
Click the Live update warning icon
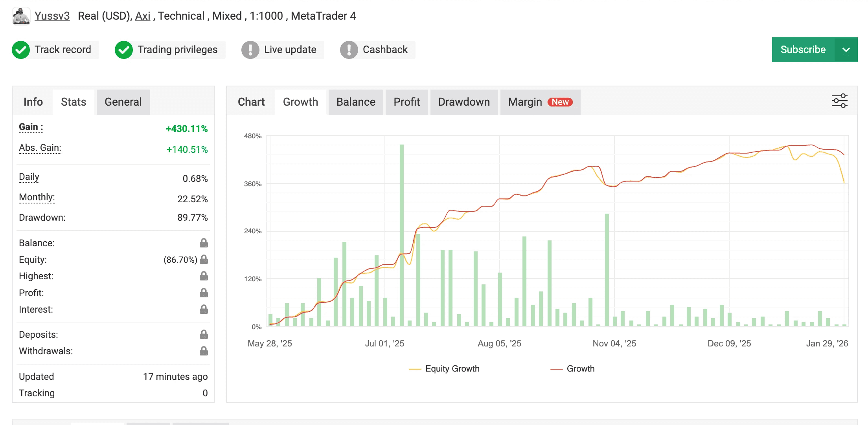(250, 50)
